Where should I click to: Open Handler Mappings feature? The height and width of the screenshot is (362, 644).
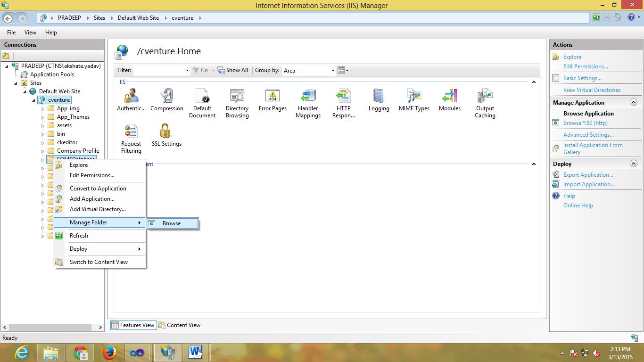[308, 103]
